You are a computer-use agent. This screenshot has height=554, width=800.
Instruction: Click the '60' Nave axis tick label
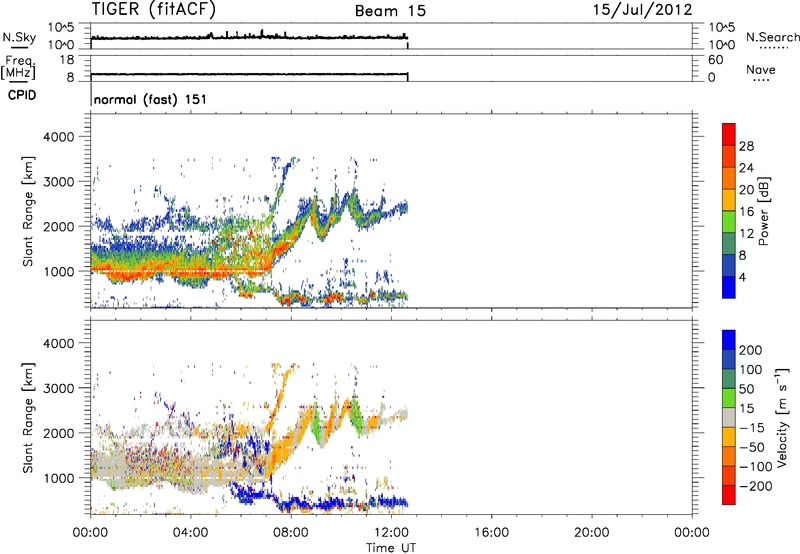[x=715, y=60]
